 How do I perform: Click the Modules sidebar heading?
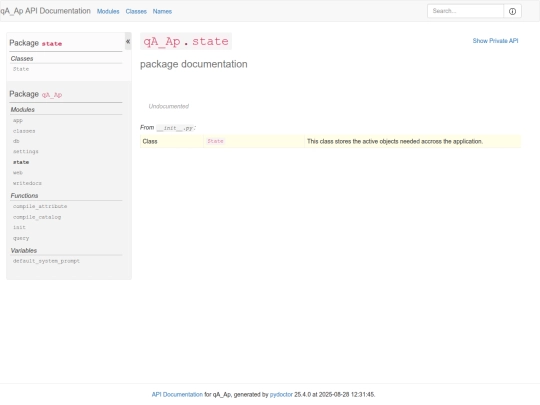click(x=23, y=110)
